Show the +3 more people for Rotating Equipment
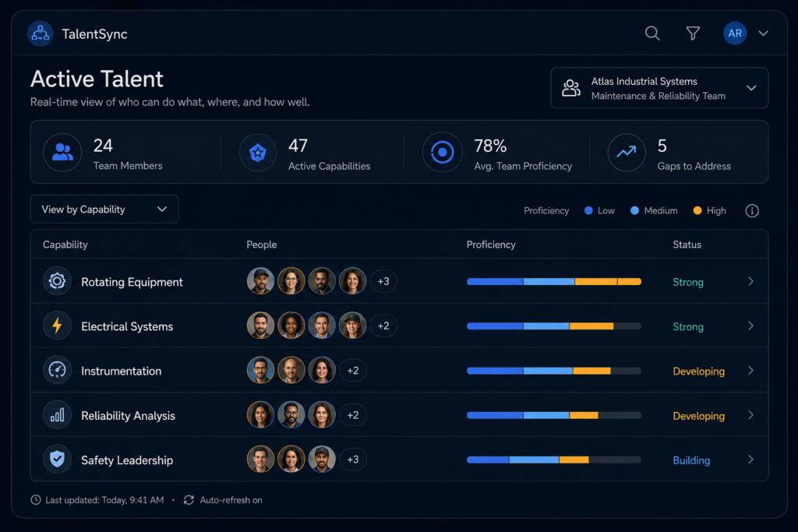 click(x=383, y=281)
